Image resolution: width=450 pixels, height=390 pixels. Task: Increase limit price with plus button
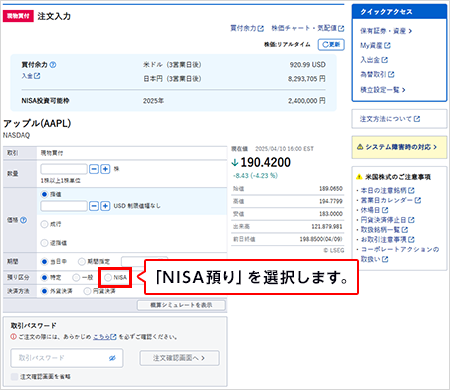coord(105,206)
